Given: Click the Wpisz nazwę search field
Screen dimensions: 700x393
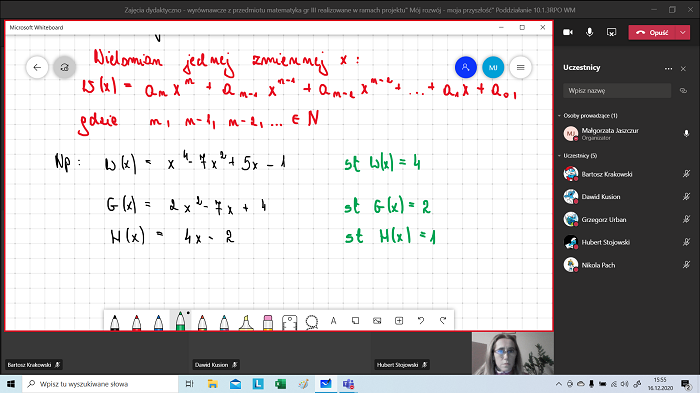Looking at the screenshot, I should (x=617, y=91).
